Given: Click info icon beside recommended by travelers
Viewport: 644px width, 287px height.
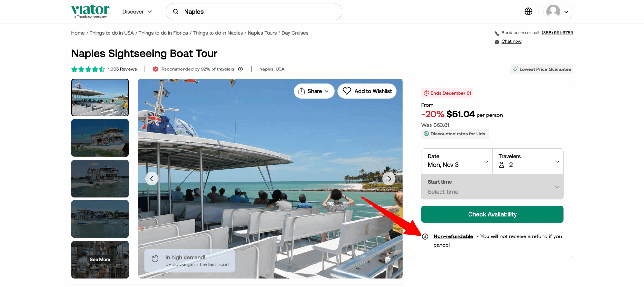Looking at the screenshot, I should (241, 69).
